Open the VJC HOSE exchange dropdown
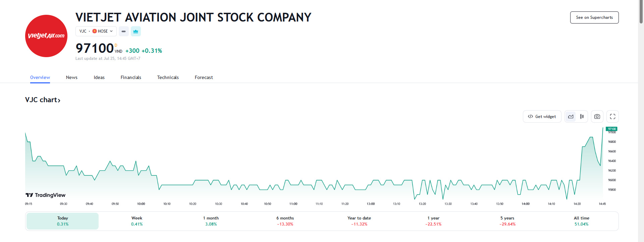 point(96,31)
